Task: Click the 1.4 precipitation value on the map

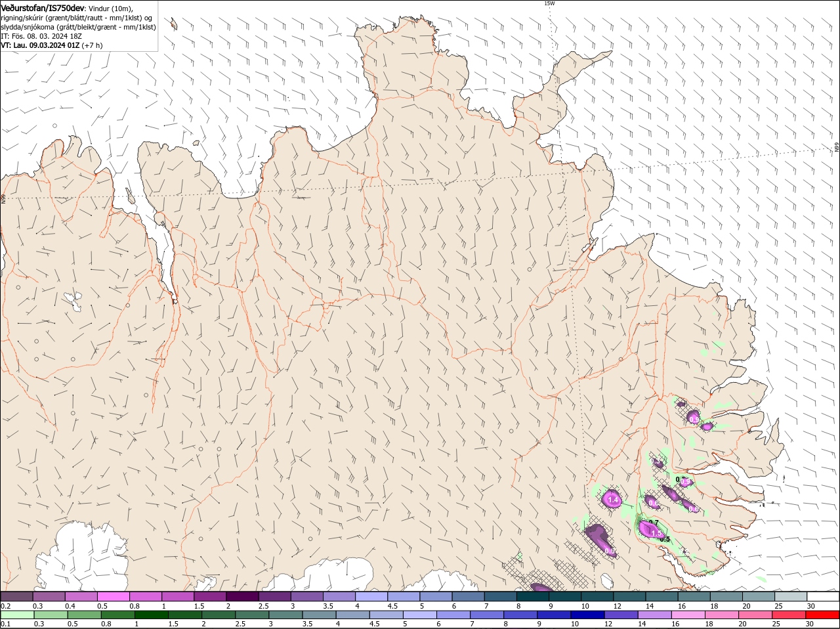Action: point(614,500)
